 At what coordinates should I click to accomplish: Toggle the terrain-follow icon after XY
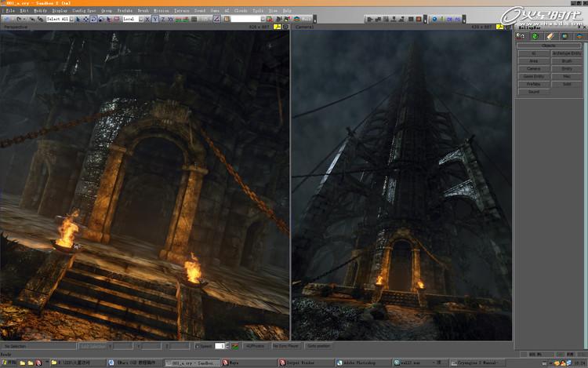(x=179, y=19)
